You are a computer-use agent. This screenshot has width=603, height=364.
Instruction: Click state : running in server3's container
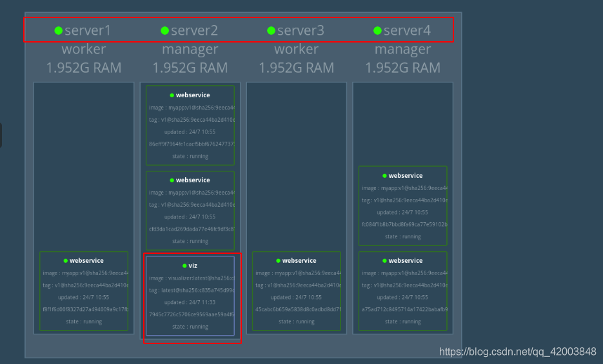297,321
